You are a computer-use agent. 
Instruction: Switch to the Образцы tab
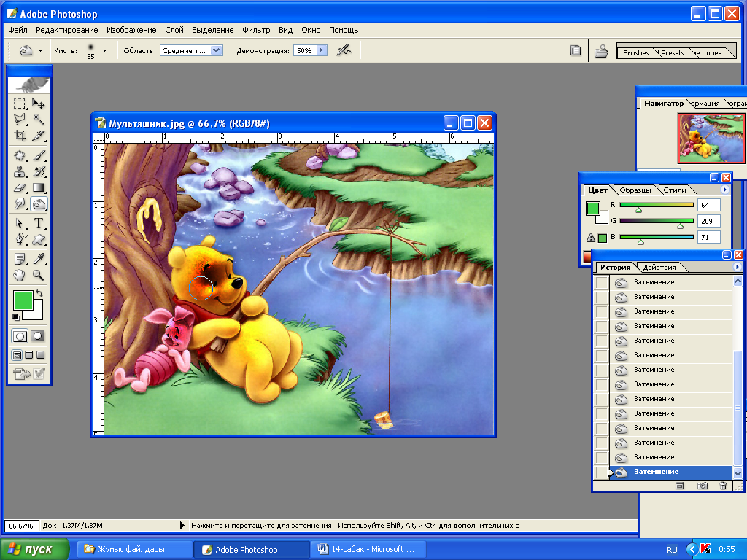tap(635, 190)
